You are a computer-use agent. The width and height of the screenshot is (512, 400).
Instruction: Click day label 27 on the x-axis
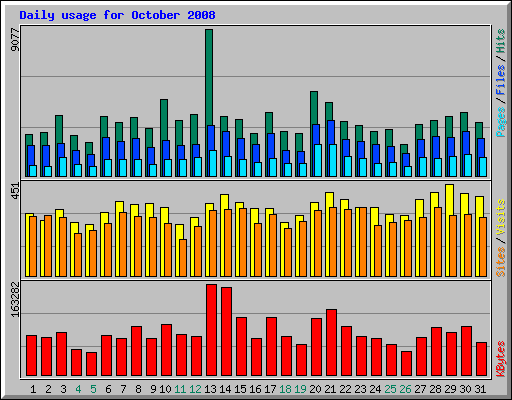click(420, 389)
